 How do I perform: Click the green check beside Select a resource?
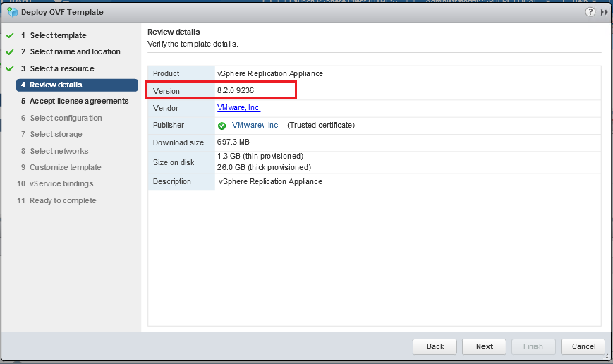(10, 68)
